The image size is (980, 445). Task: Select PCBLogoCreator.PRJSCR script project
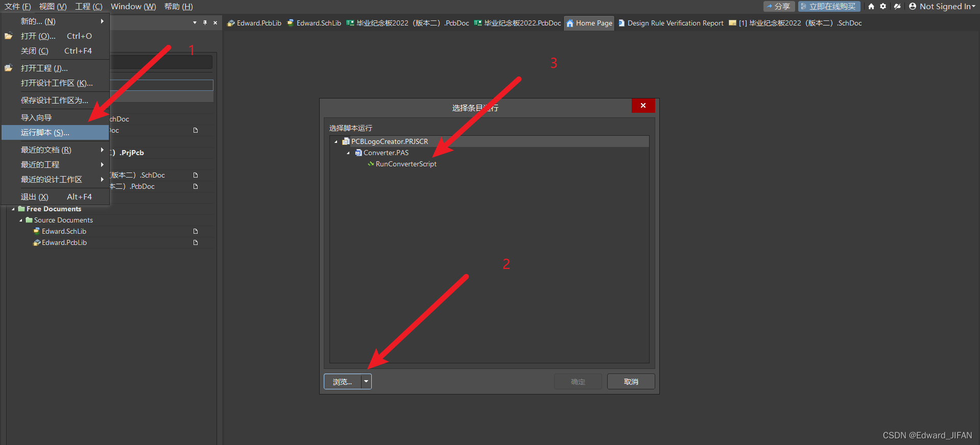(x=390, y=141)
